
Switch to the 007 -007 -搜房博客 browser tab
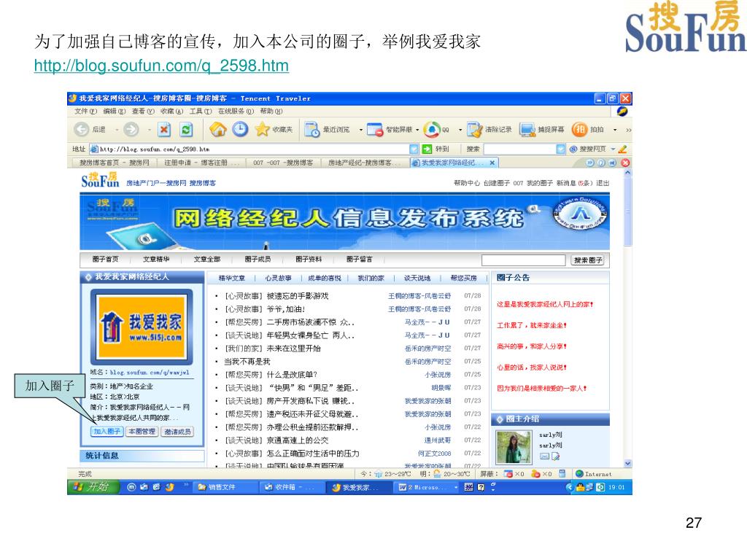283,163
